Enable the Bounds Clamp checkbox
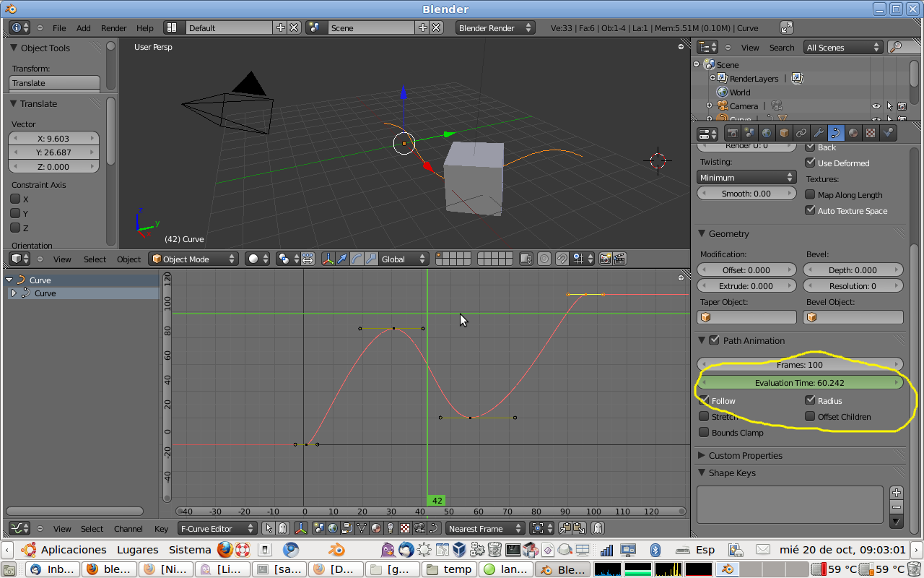Screen dimensions: 924x578 (705, 432)
